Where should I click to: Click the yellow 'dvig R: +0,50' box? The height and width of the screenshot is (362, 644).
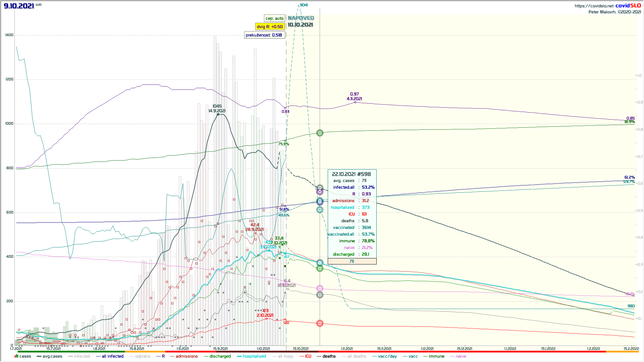(270, 27)
